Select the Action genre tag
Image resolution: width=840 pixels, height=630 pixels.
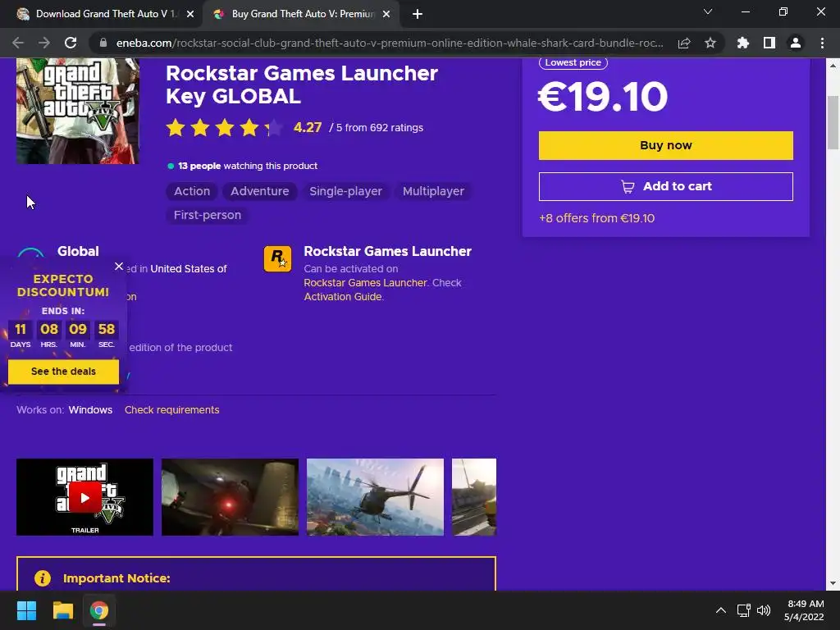(192, 191)
